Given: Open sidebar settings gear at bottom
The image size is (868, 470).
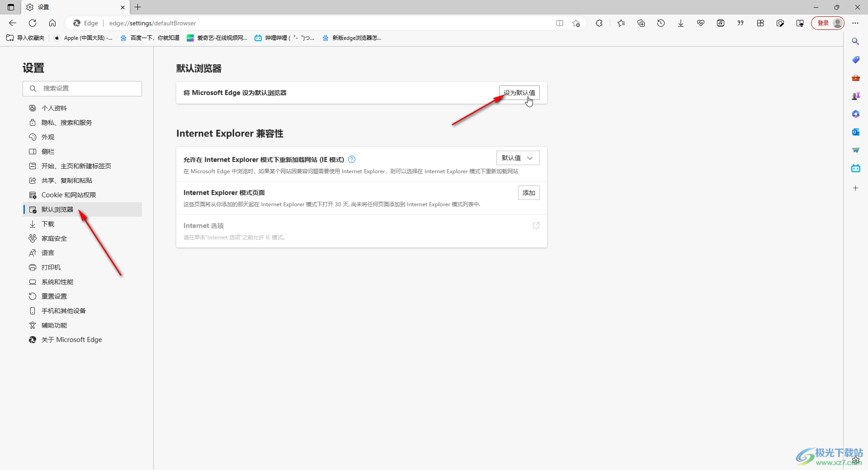Looking at the screenshot, I should (x=856, y=461).
